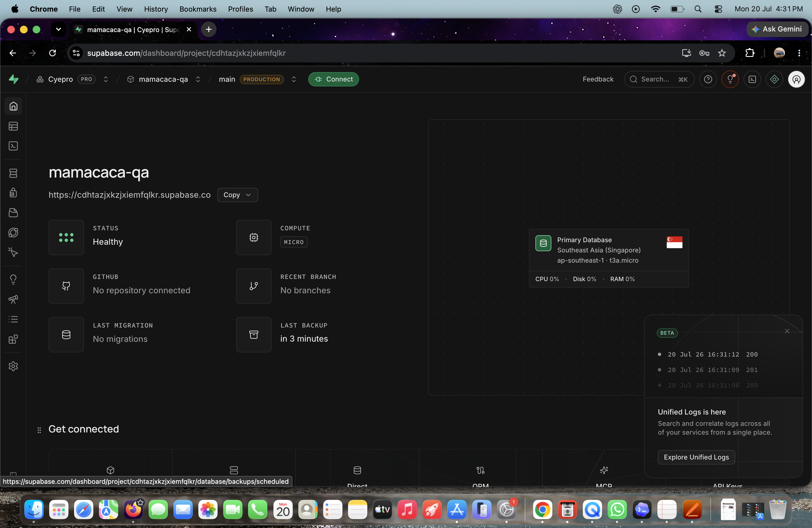Open the Authentication lock sidebar icon
This screenshot has height=528, width=812.
pyautogui.click(x=13, y=193)
